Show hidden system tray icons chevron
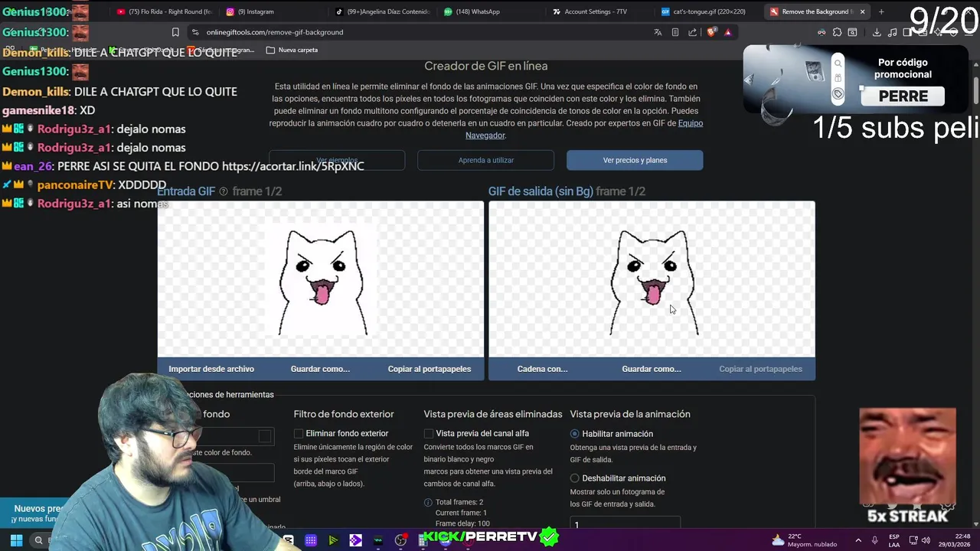Screen dimensions: 980x551 (x=858, y=540)
